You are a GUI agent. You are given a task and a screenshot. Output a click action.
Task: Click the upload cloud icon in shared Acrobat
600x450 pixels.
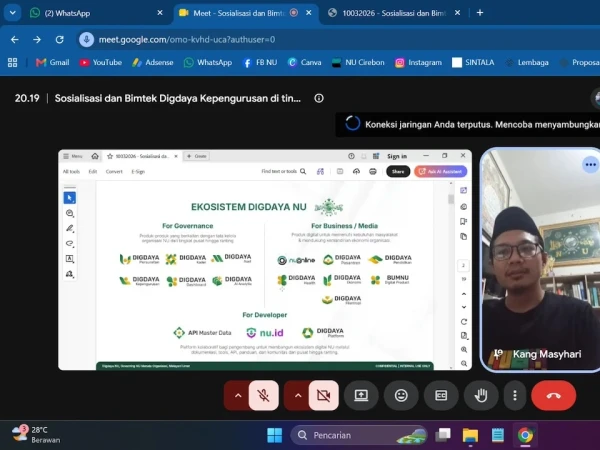point(356,171)
